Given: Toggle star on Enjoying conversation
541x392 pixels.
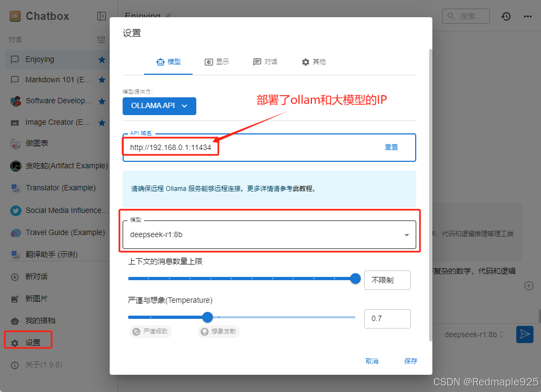Looking at the screenshot, I should point(102,60).
